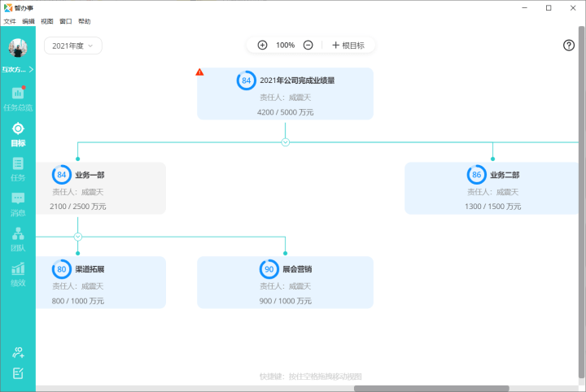Zoom in with the plus circle button
Image resolution: width=586 pixels, height=392 pixels.
coord(262,46)
